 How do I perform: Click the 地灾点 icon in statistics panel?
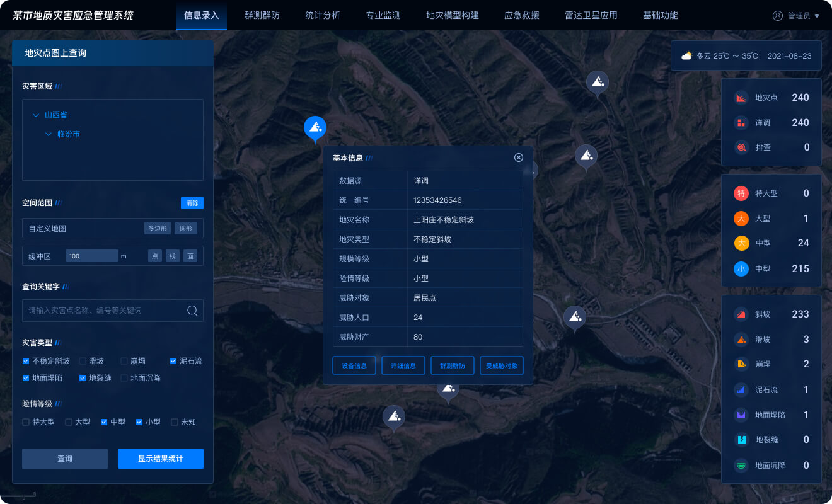coord(741,98)
